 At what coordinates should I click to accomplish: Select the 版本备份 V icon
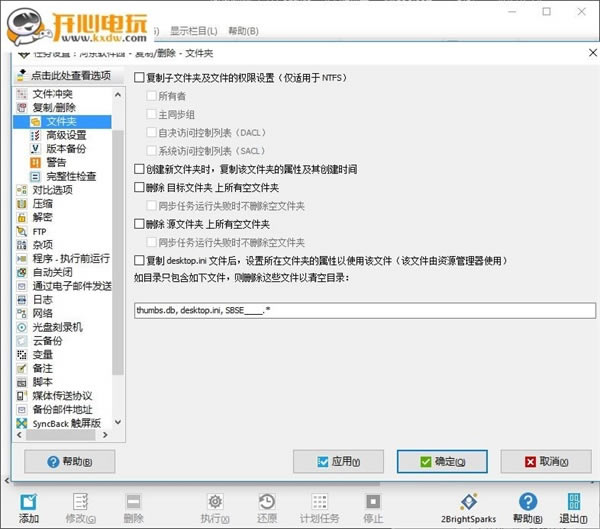pyautogui.click(x=35, y=149)
